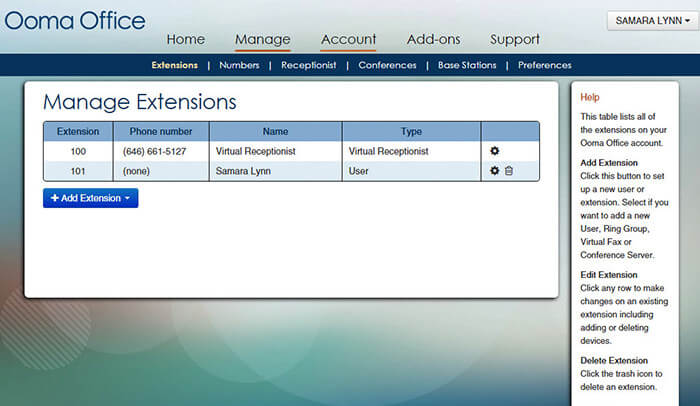700x406 pixels.
Task: Switch to the Account tab
Action: coord(348,39)
